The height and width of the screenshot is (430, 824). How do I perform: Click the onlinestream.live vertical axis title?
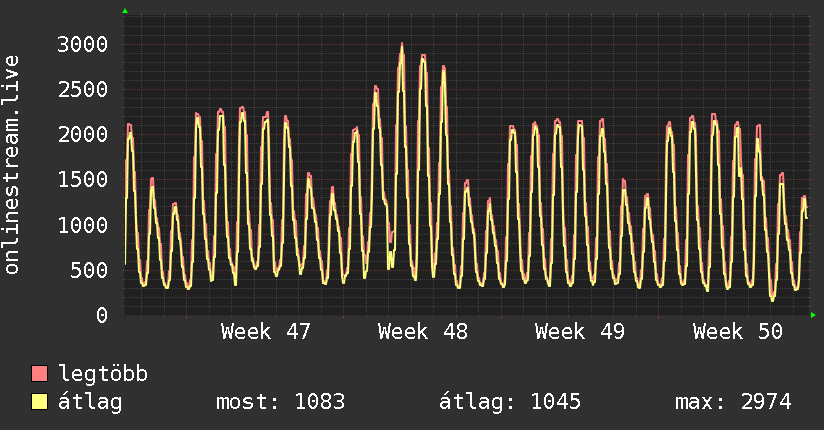pos(11,165)
